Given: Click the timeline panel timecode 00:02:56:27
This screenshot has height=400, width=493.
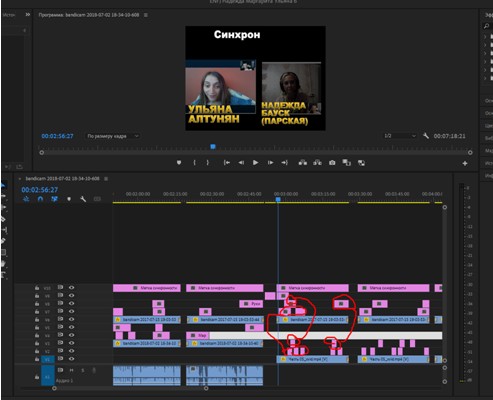Looking at the screenshot, I should [40, 190].
